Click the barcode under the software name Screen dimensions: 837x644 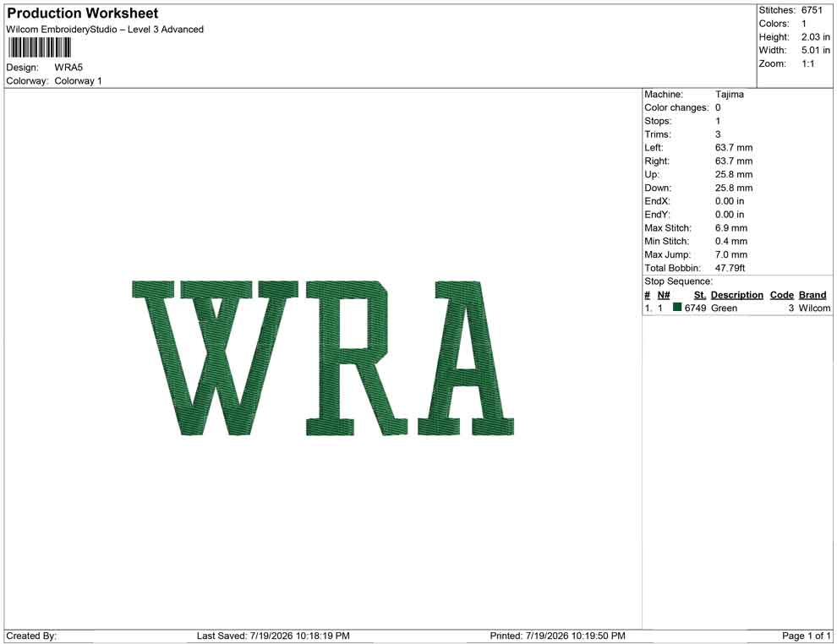click(x=40, y=48)
